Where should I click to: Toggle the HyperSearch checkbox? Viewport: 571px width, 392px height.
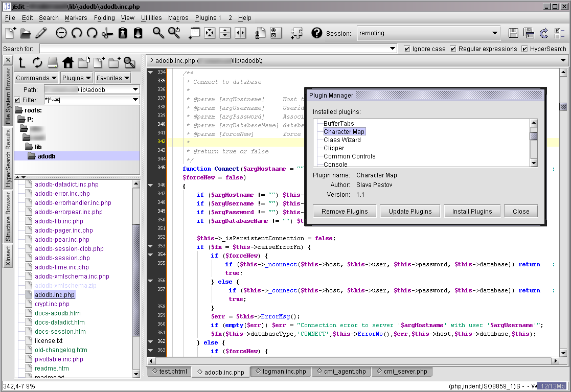tap(525, 49)
